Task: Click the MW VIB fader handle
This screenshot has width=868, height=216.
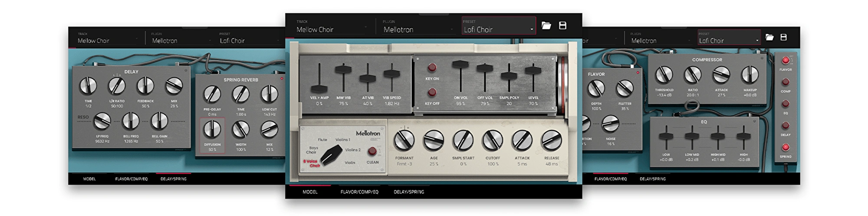Action: (x=343, y=69)
